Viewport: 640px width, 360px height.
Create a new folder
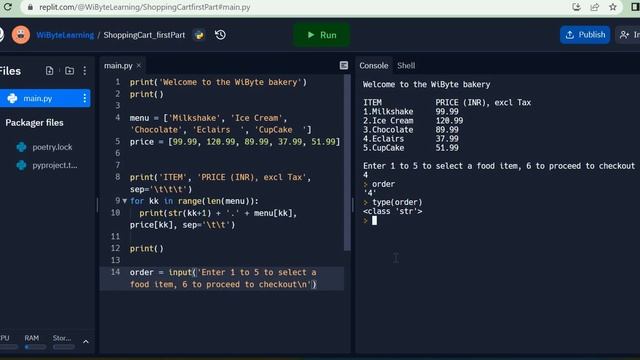coord(69,71)
